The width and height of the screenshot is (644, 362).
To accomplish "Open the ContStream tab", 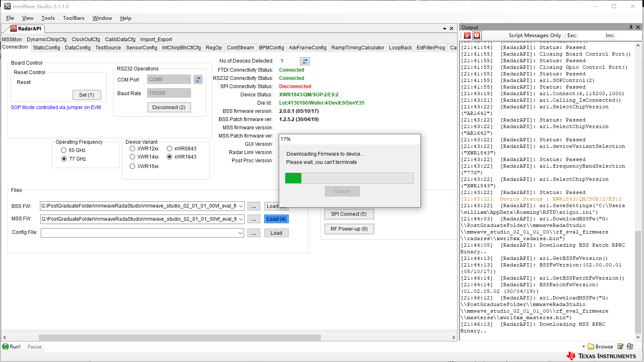I will coord(240,48).
